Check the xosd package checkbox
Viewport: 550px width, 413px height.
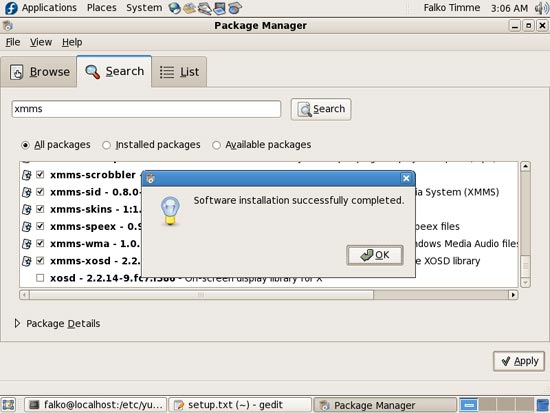click(40, 278)
